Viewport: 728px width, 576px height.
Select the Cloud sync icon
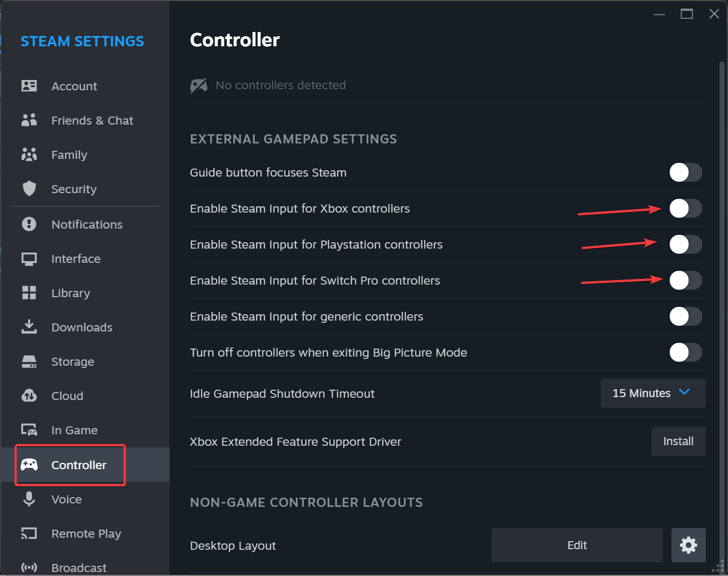[x=29, y=395]
